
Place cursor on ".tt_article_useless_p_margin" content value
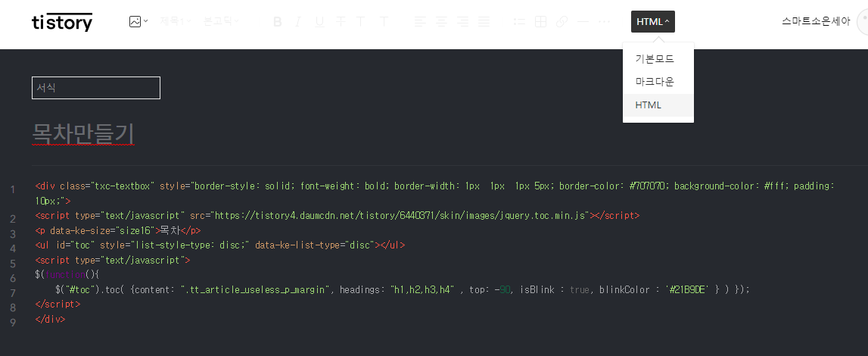point(256,289)
